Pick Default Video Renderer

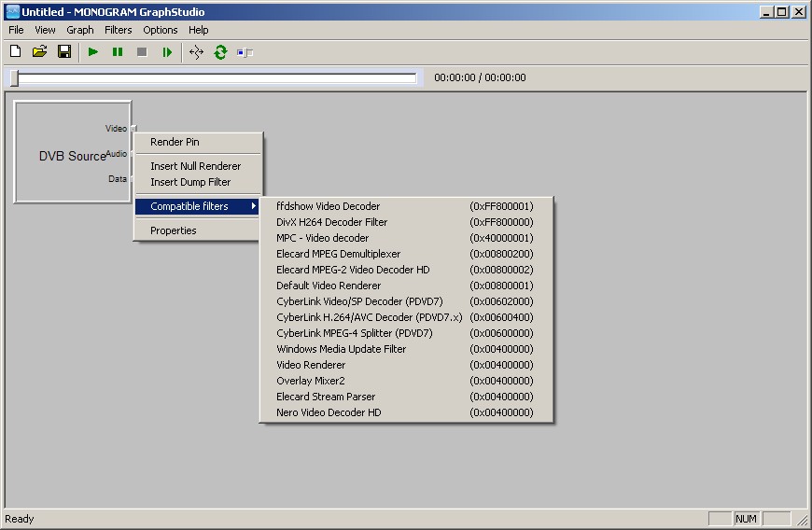[407, 286]
